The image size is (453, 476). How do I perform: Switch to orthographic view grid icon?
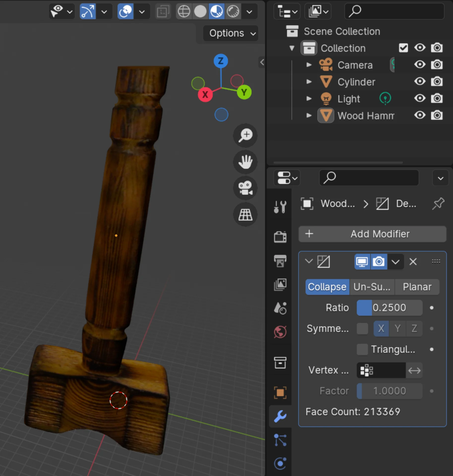coord(245,214)
